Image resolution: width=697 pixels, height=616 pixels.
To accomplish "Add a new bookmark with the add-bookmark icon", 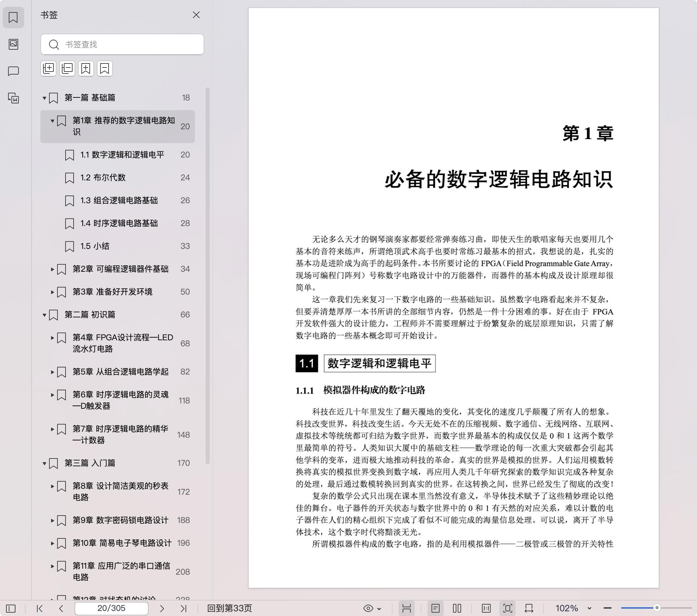I will [86, 69].
